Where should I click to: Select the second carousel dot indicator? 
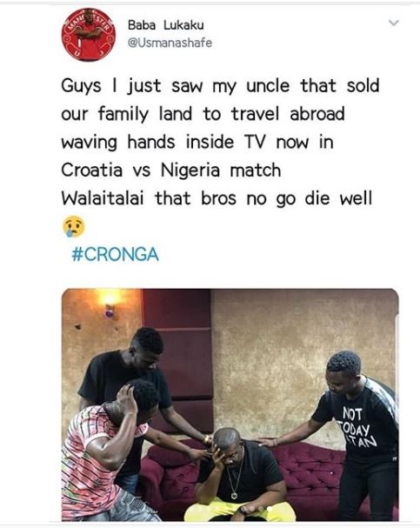click(252, 509)
